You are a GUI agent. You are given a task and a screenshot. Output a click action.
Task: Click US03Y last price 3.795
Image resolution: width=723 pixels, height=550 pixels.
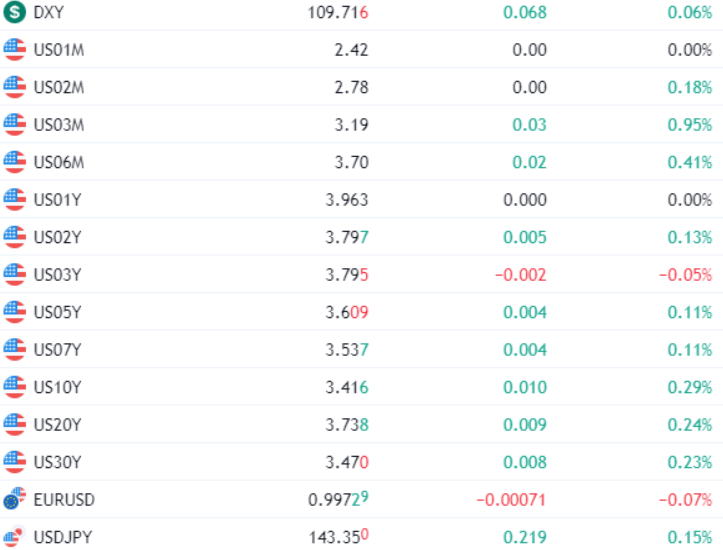(x=347, y=275)
